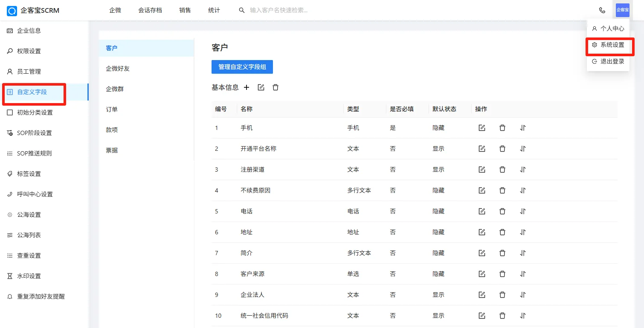Edit the 地址 field
Image resolution: width=644 pixels, height=328 pixels.
pos(482,232)
